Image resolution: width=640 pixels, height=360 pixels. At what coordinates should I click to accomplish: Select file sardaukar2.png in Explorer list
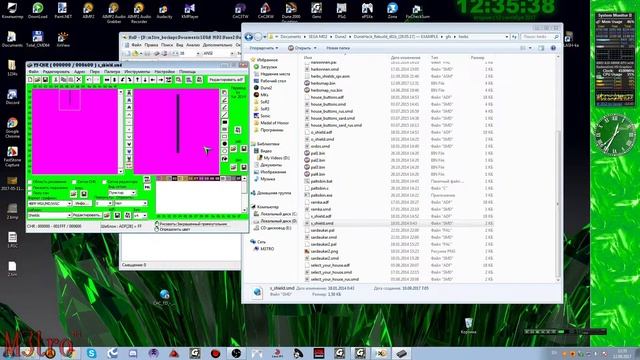click(x=324, y=251)
